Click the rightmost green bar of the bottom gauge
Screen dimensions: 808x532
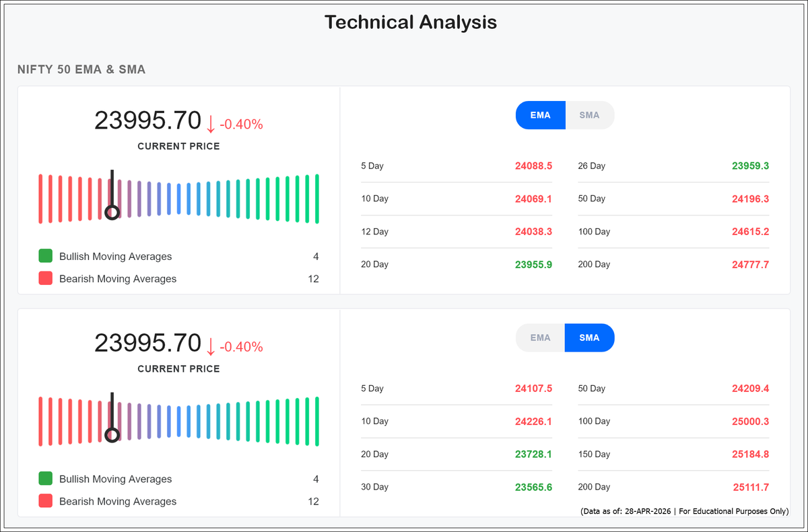[x=317, y=419]
